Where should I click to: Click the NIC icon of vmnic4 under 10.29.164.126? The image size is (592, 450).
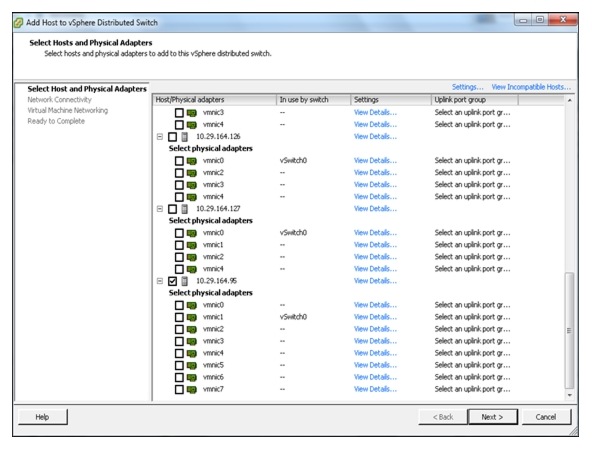click(192, 197)
